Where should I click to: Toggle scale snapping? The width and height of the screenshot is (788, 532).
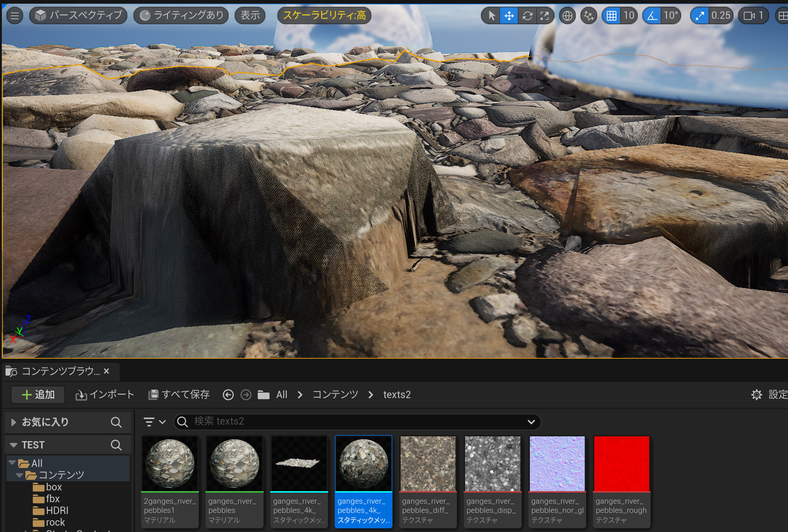pos(700,15)
